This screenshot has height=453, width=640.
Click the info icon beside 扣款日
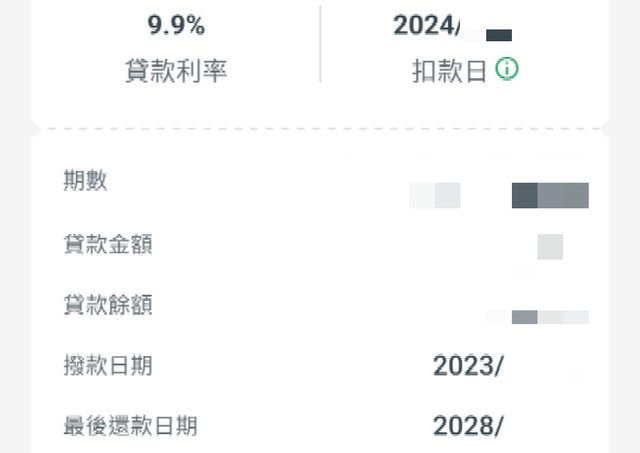point(508,70)
